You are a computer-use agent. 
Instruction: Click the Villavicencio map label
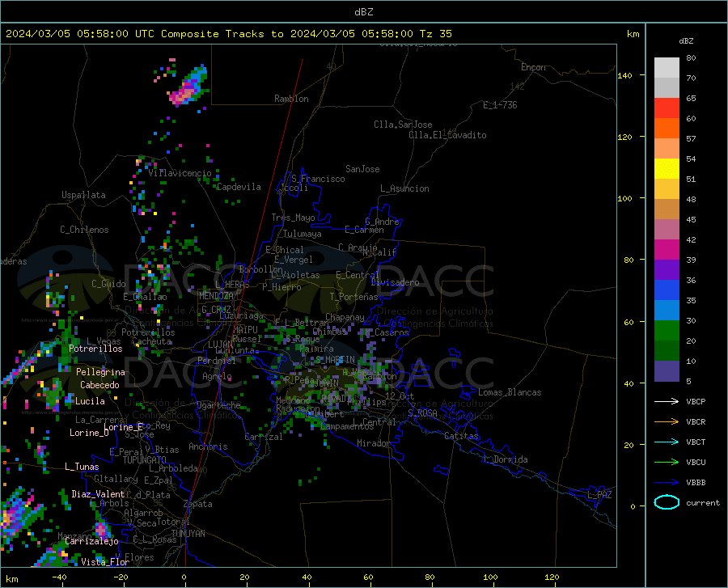coord(180,173)
